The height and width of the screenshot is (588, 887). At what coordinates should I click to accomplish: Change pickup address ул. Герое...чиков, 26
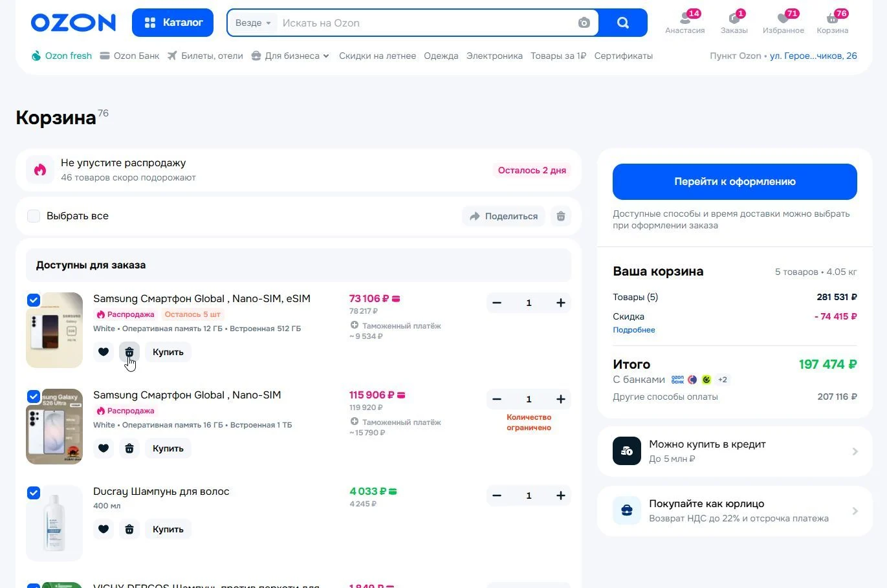click(x=813, y=56)
